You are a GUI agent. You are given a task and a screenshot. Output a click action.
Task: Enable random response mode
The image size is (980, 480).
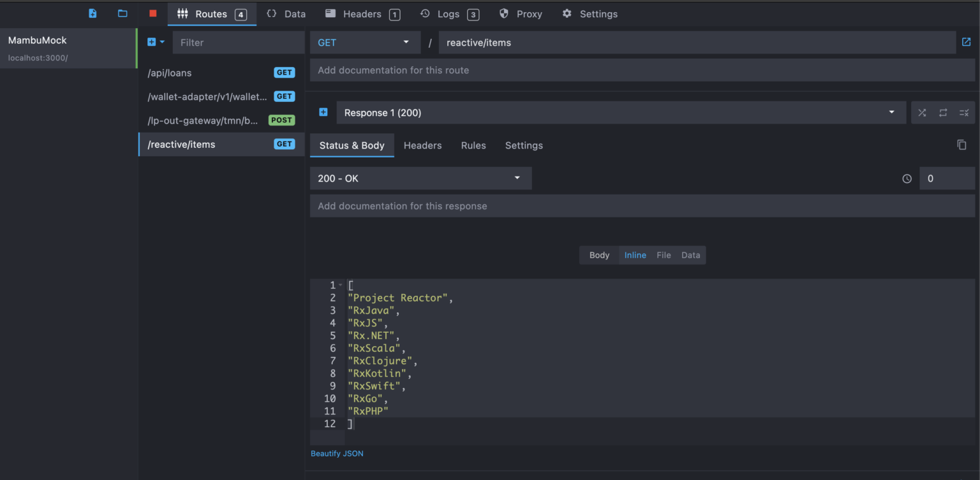click(x=922, y=112)
